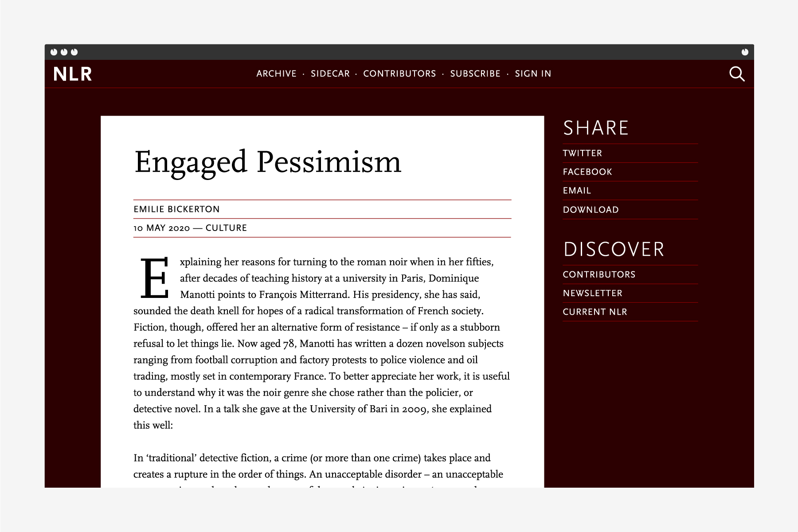The width and height of the screenshot is (798, 532).
Task: Download the article
Action: (x=591, y=210)
